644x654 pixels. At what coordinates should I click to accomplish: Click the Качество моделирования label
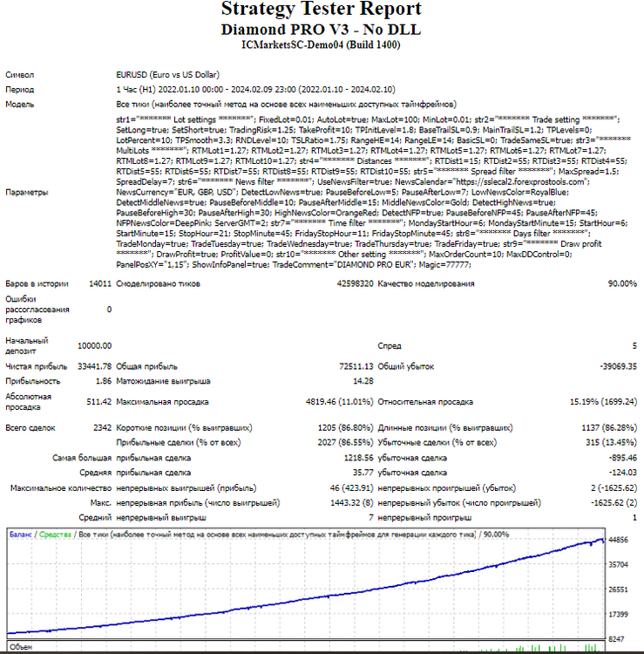426,283
